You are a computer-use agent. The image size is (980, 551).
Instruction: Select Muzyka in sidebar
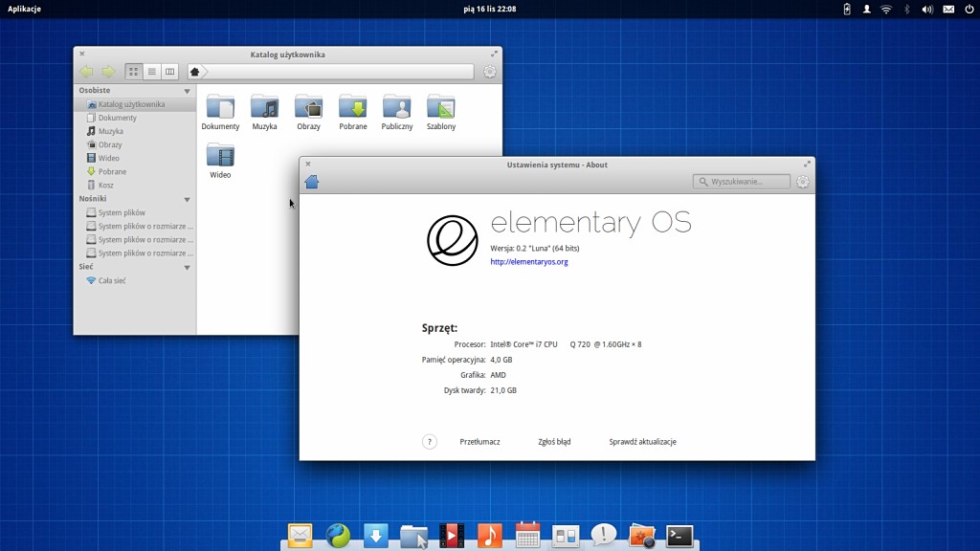click(x=134, y=131)
